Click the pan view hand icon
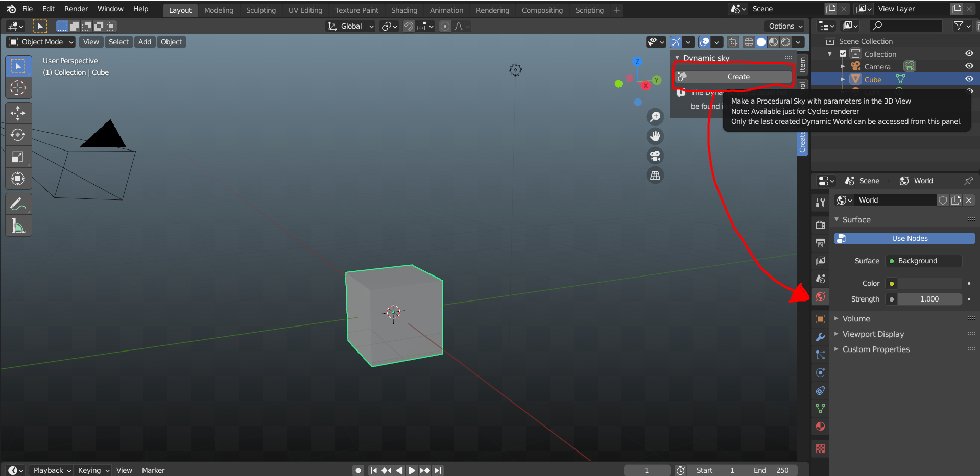This screenshot has width=980, height=476. [x=655, y=136]
